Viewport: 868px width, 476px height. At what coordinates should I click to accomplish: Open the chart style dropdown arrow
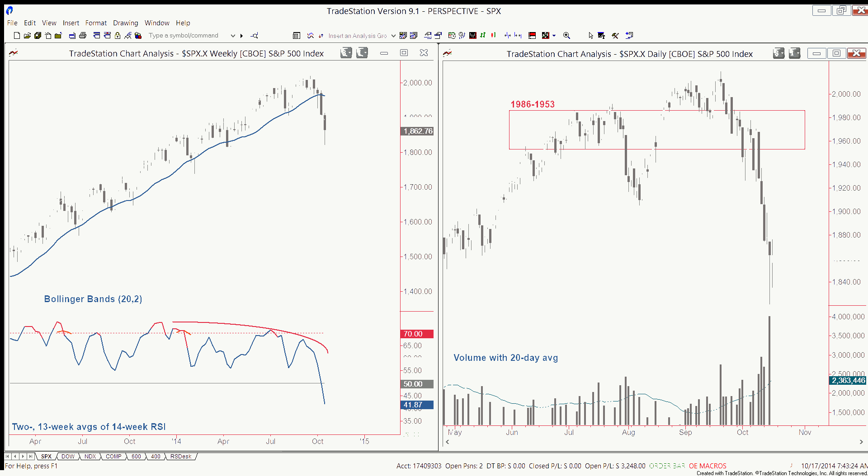click(554, 36)
